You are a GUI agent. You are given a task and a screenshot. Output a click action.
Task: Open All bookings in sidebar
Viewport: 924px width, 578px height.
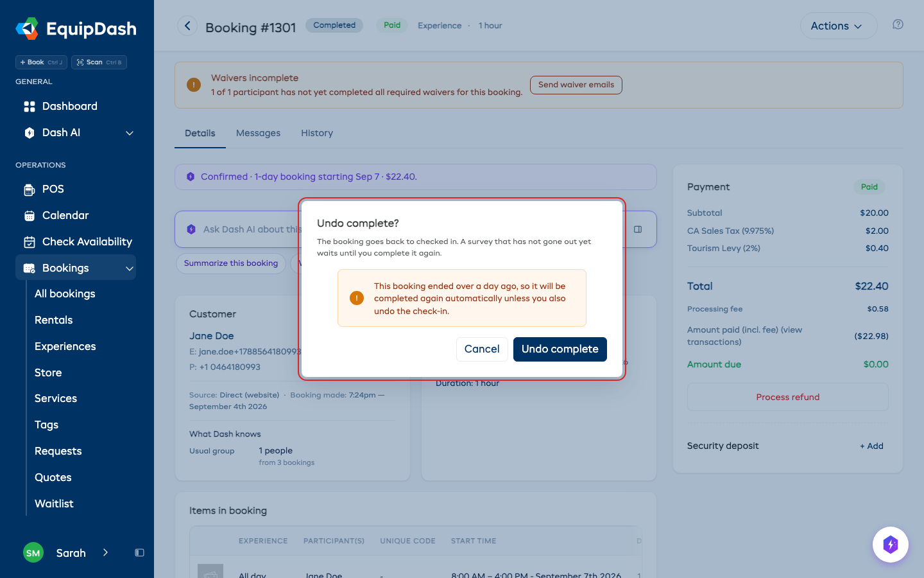pos(65,293)
